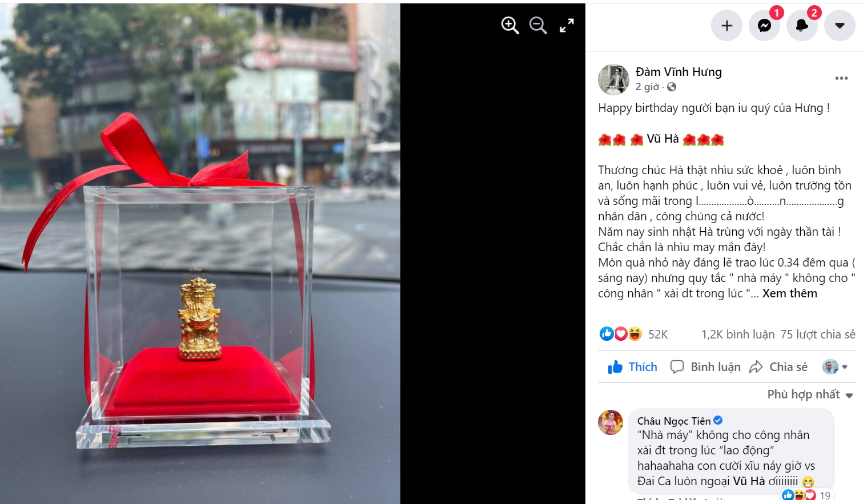This screenshot has width=863, height=504.
Task: Zoom in on the photo
Action: (509, 25)
